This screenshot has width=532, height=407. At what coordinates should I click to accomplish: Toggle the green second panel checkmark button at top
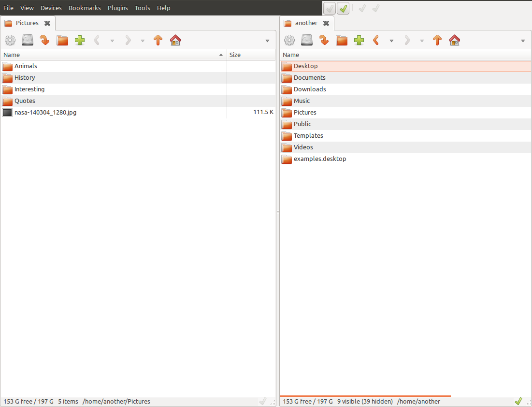[x=343, y=8]
